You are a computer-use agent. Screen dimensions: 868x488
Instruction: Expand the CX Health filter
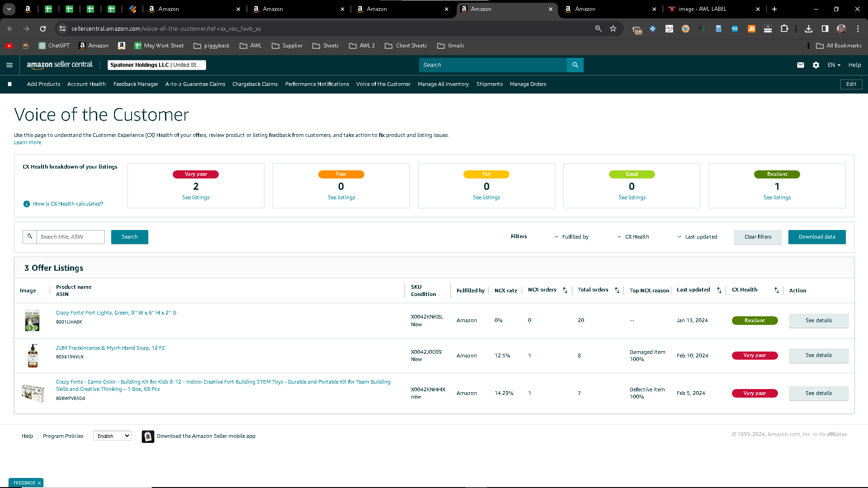[633, 237]
